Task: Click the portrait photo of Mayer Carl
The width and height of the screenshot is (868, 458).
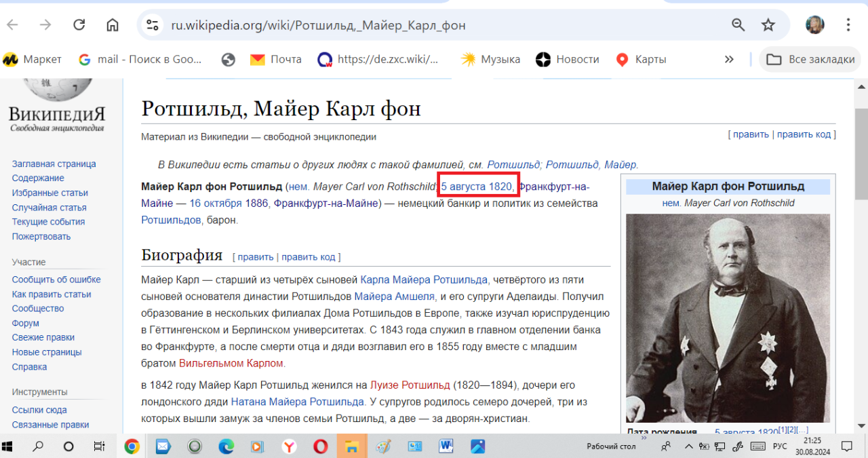Action: tap(728, 318)
